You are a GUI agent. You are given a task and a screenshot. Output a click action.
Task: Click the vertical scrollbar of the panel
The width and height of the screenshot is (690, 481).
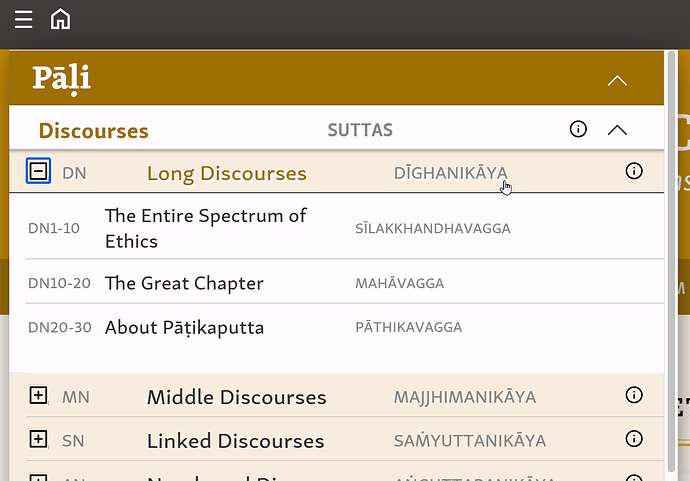tap(671, 261)
